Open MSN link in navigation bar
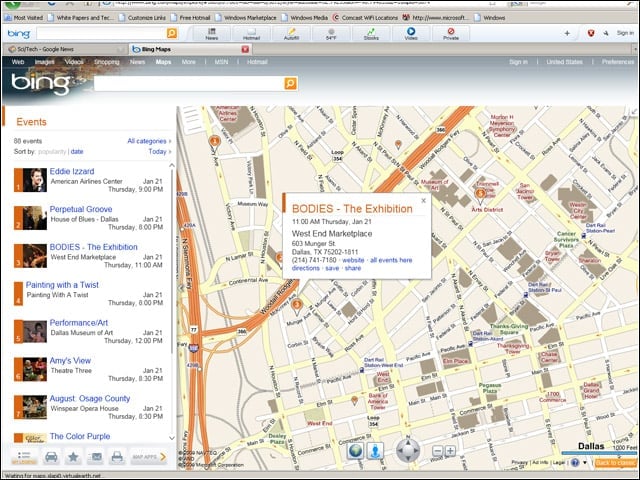 coord(222,62)
